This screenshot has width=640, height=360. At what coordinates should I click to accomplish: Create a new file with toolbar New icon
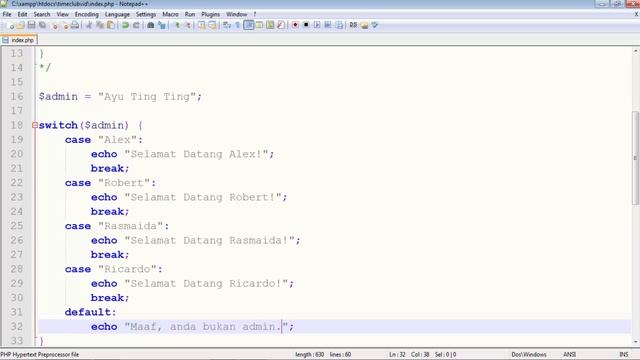(x=11, y=25)
